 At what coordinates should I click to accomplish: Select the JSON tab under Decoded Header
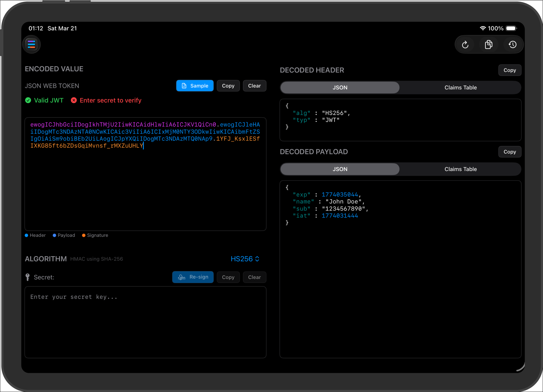[340, 88]
